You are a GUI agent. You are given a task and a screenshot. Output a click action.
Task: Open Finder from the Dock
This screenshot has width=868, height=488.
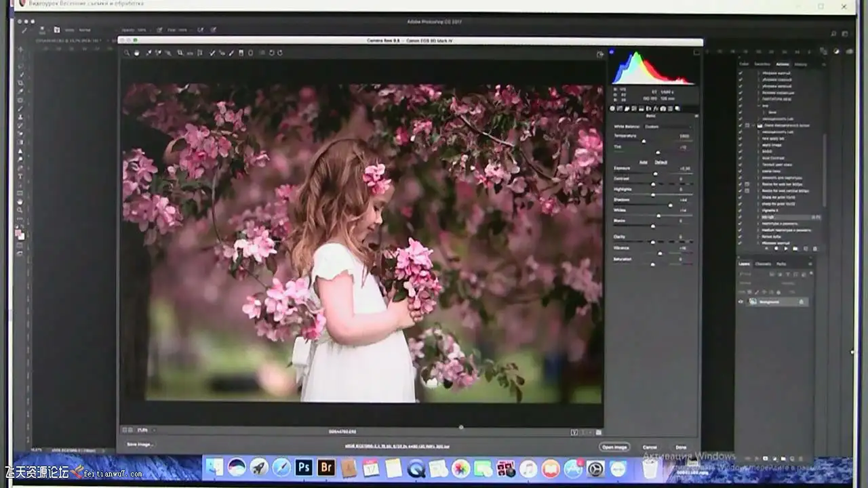(214, 468)
